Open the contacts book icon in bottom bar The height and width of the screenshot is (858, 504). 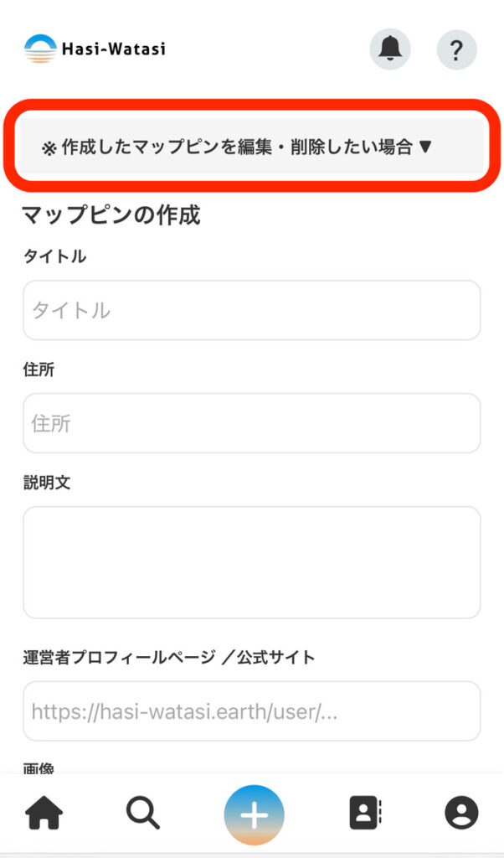point(364,813)
